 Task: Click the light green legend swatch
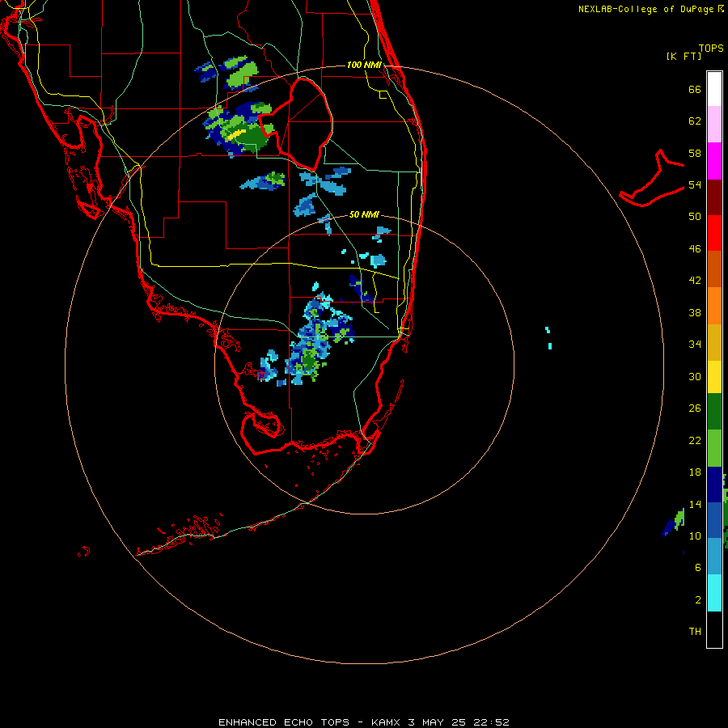coord(714,448)
